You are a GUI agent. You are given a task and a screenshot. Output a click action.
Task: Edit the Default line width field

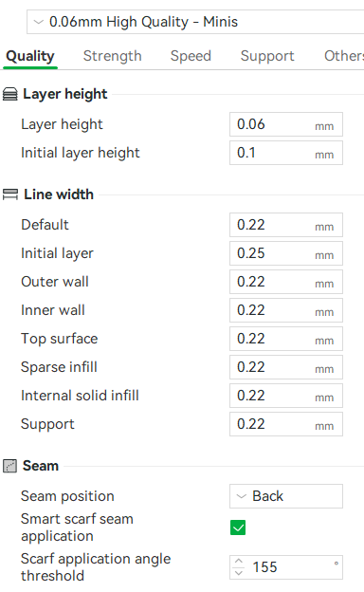pos(286,225)
